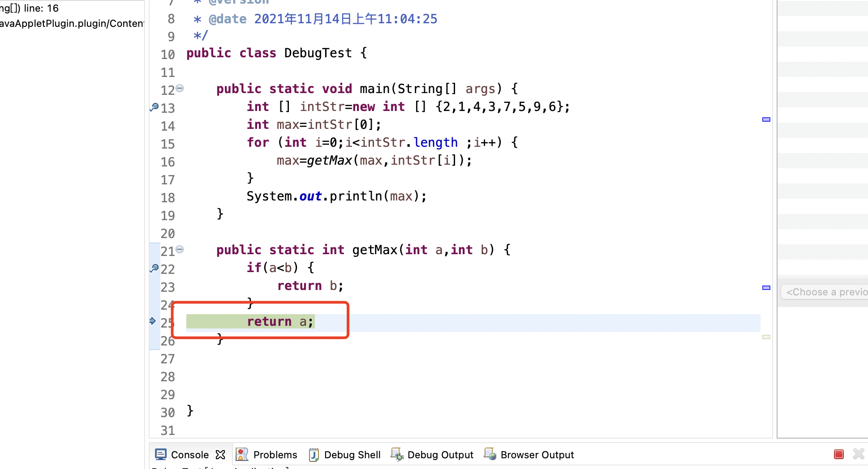Close the Console view tab
Screen dimensions: 868x469
pyautogui.click(x=220, y=455)
